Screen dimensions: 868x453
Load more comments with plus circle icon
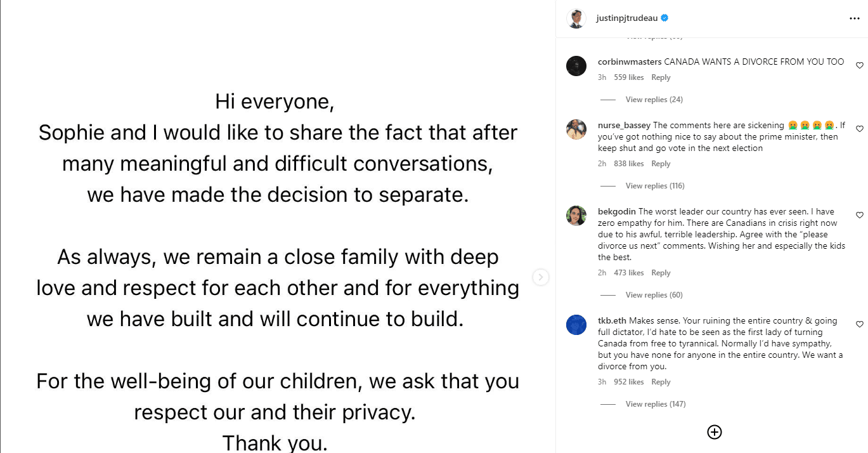tap(715, 432)
